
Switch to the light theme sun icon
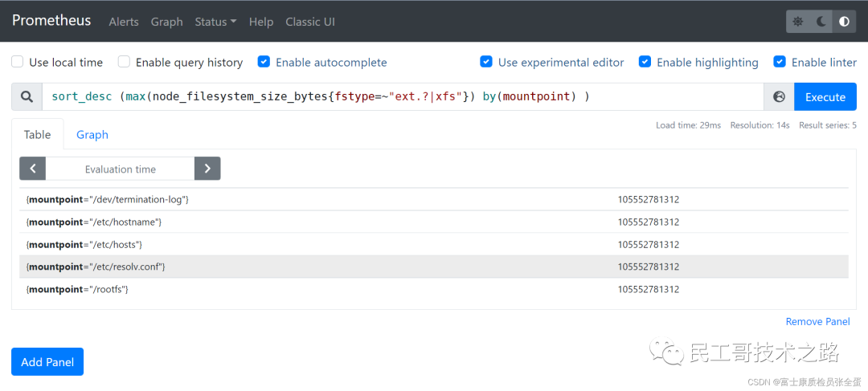click(798, 22)
